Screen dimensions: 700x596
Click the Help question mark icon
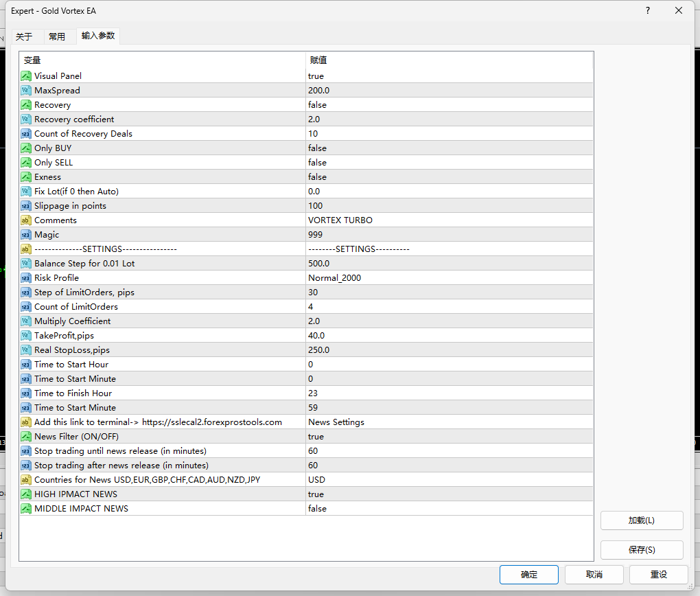pos(648,11)
